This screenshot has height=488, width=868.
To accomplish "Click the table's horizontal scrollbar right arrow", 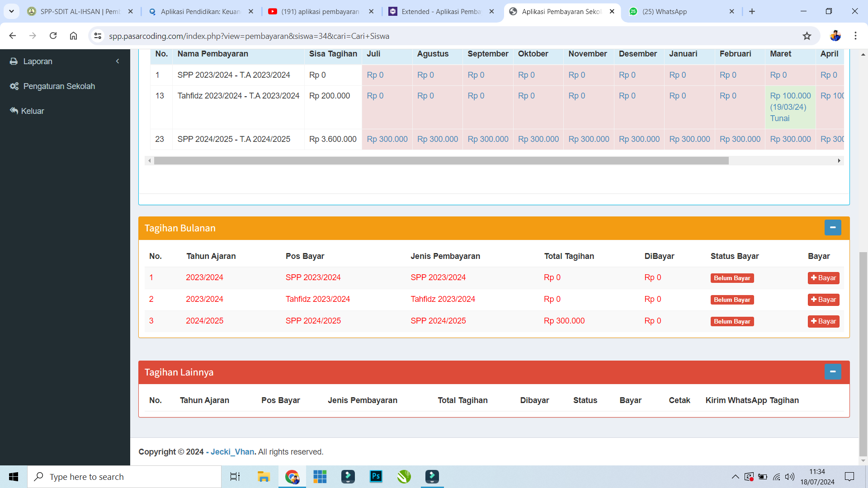I will 839,161.
